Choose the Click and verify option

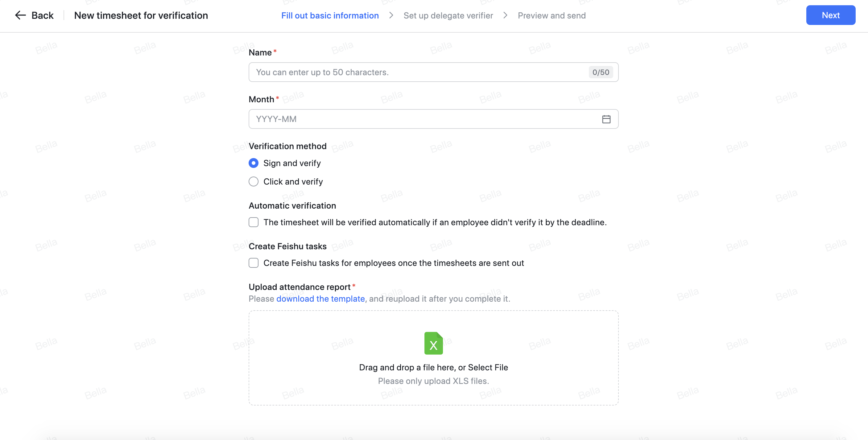coord(253,181)
